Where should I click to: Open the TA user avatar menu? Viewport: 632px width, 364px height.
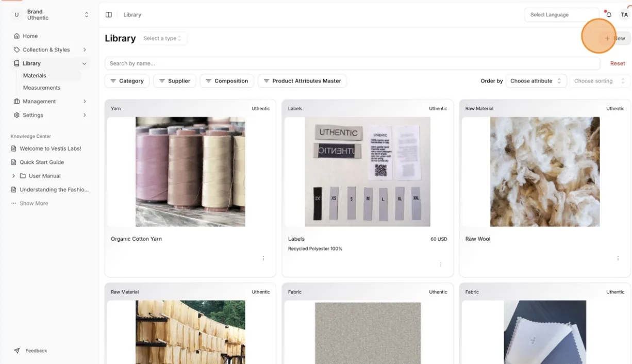[x=624, y=14]
